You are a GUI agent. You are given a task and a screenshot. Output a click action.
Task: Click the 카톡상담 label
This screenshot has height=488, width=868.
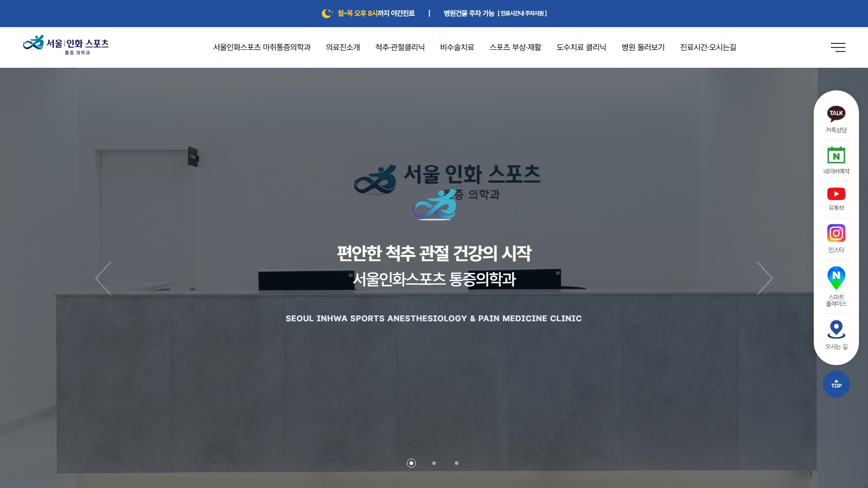[836, 130]
